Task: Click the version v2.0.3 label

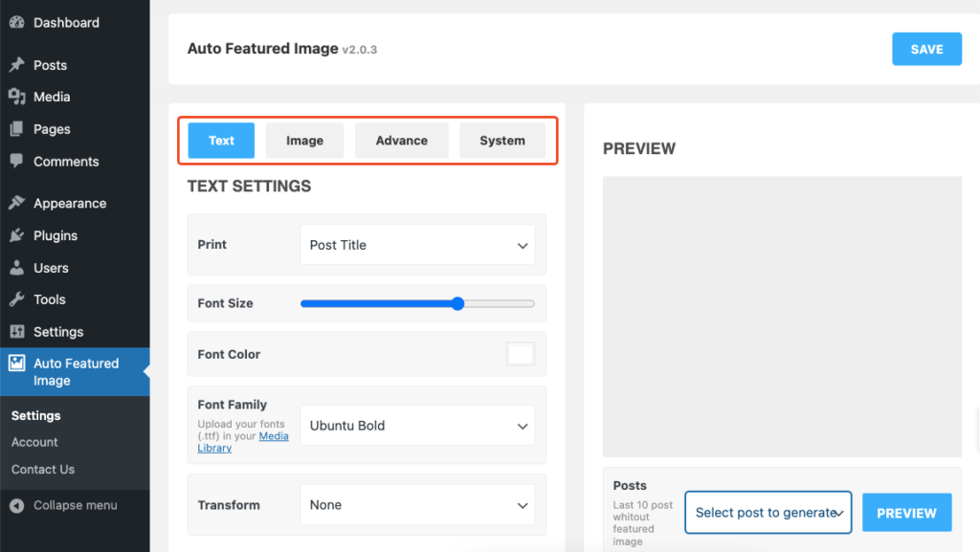Action: [x=360, y=50]
